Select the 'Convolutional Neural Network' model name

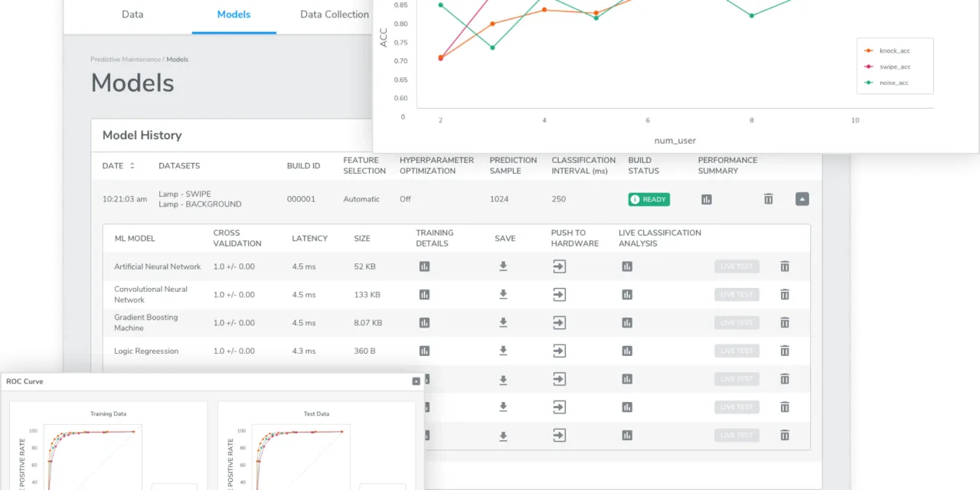(x=151, y=295)
